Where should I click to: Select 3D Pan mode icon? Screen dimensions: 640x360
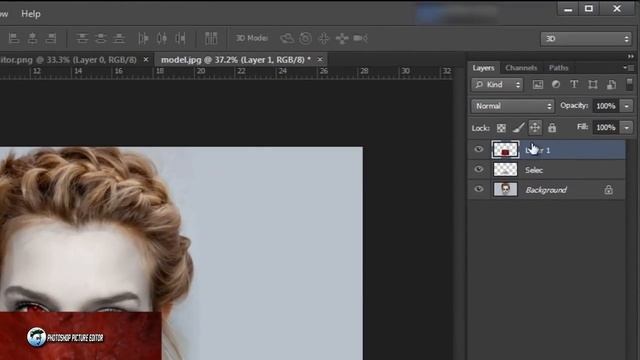324,38
